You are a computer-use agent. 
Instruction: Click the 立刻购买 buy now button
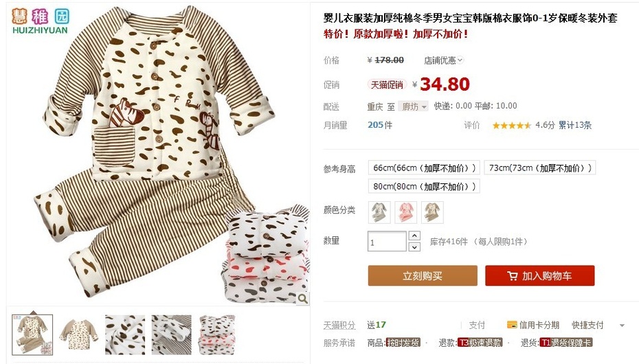[x=423, y=275]
